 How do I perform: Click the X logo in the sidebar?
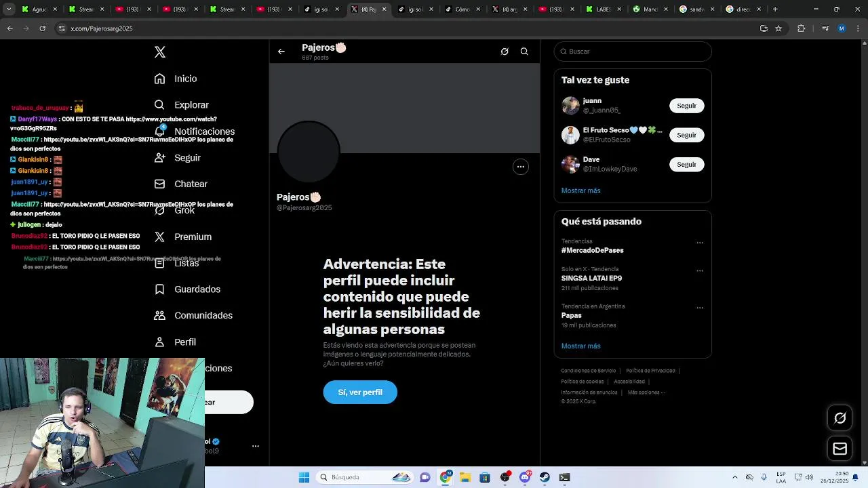pos(160,52)
